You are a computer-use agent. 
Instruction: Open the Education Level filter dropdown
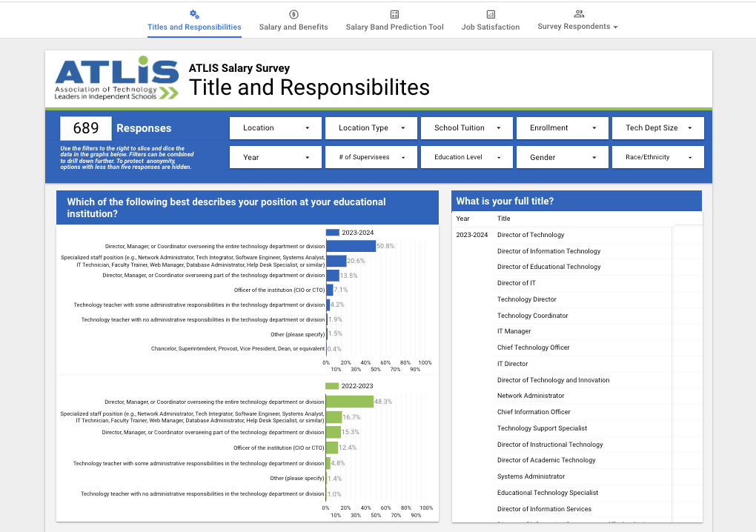pyautogui.click(x=467, y=157)
